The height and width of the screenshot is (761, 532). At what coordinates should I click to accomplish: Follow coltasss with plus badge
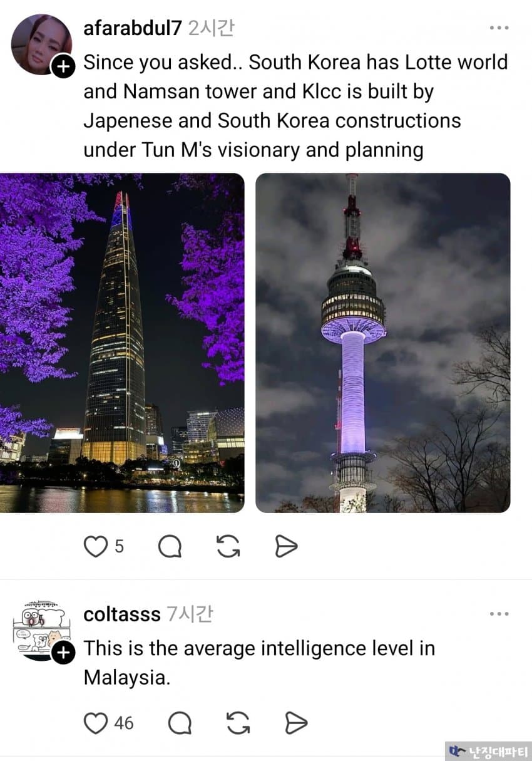[63, 654]
